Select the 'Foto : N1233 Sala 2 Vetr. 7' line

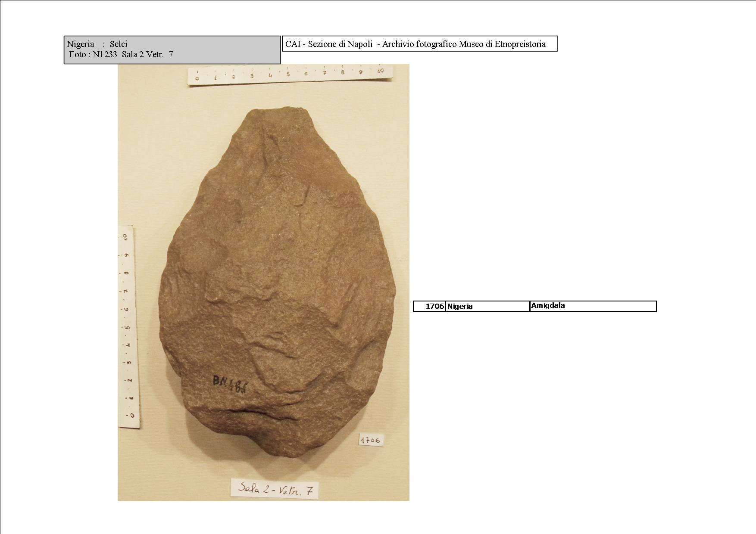tap(121, 55)
